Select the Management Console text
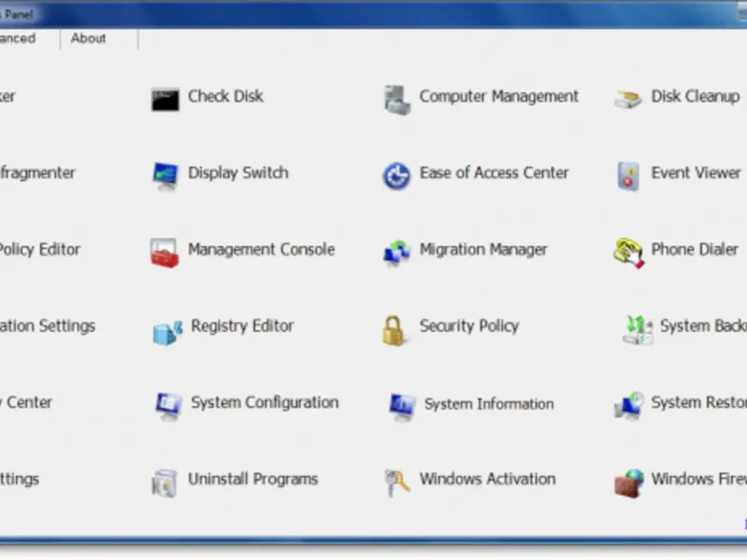This screenshot has height=560, width=747. pos(261,249)
